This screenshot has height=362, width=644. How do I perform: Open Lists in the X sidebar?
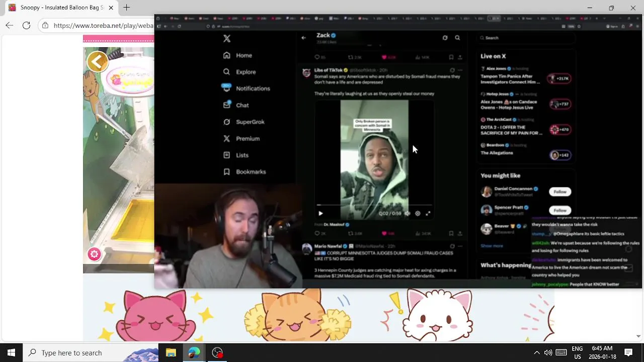coord(235,155)
